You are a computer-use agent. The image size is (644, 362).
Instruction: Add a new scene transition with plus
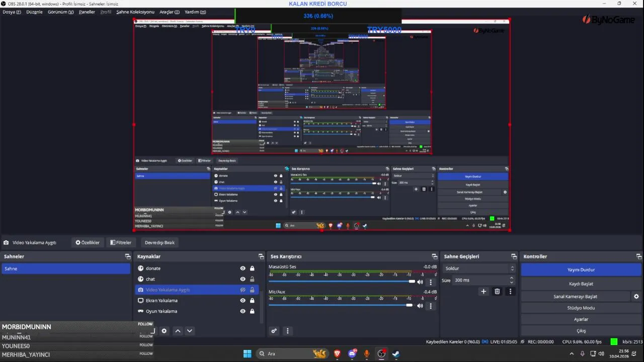pos(484,291)
